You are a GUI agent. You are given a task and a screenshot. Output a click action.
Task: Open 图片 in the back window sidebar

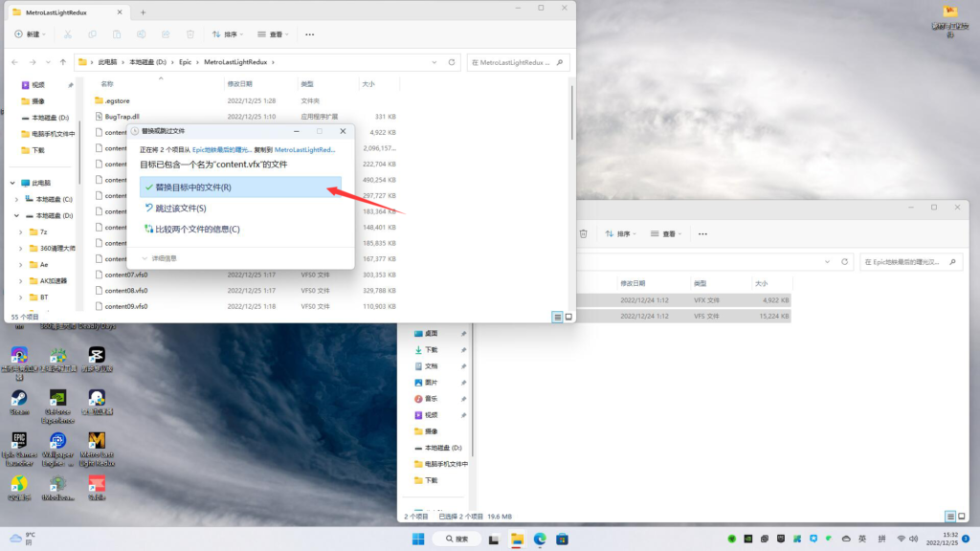point(432,383)
